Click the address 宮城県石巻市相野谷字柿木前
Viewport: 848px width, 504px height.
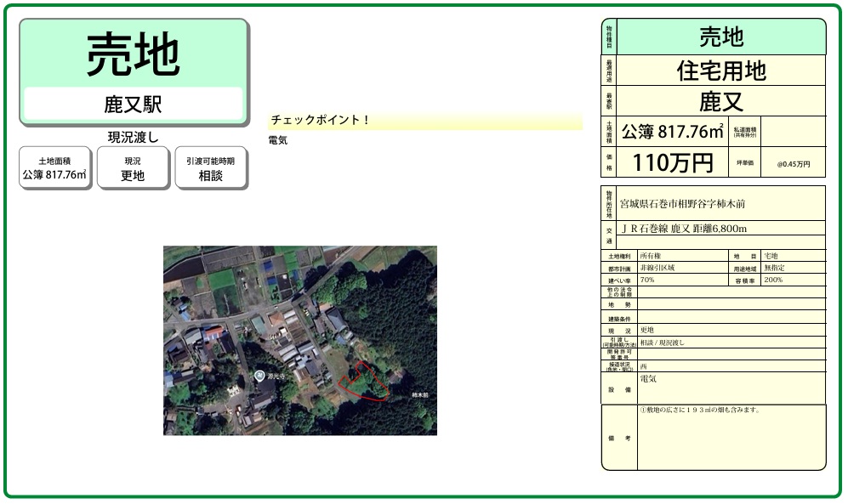683,204
